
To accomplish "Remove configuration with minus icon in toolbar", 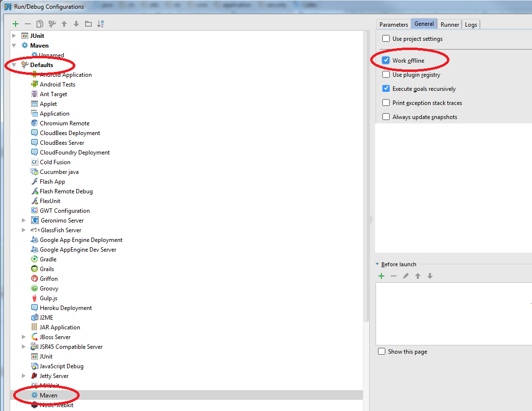I will [28, 24].
